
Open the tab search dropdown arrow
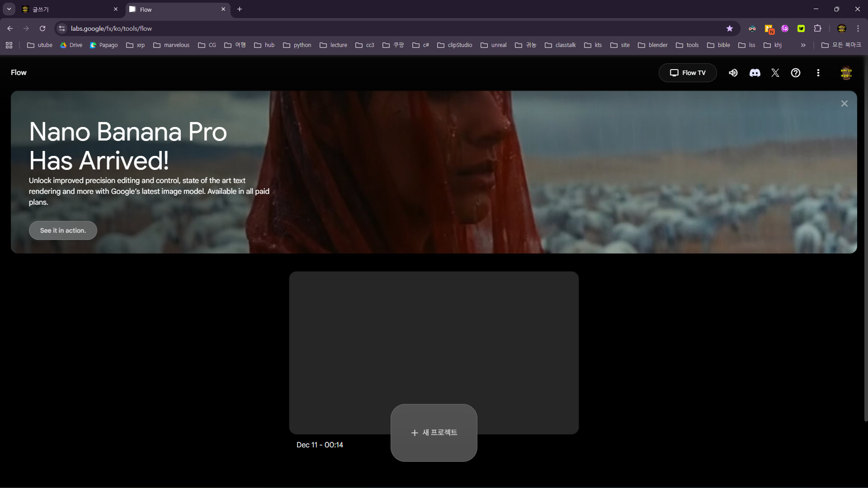click(x=9, y=9)
